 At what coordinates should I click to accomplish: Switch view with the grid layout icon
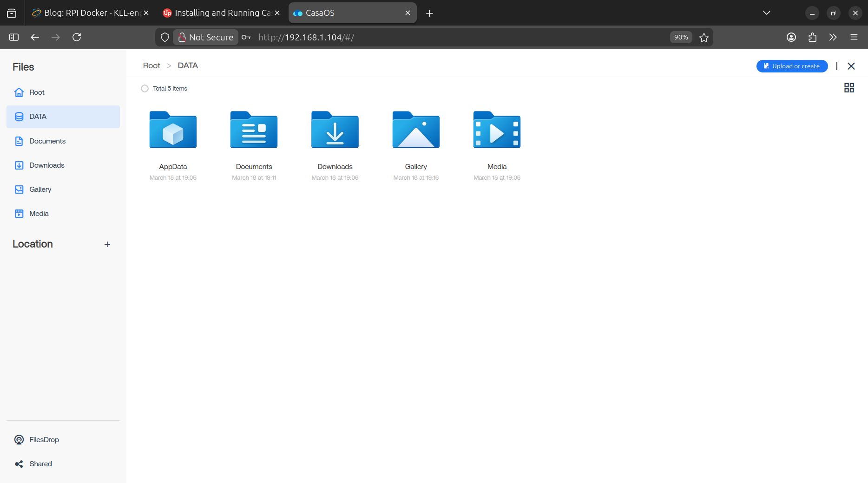tap(849, 88)
